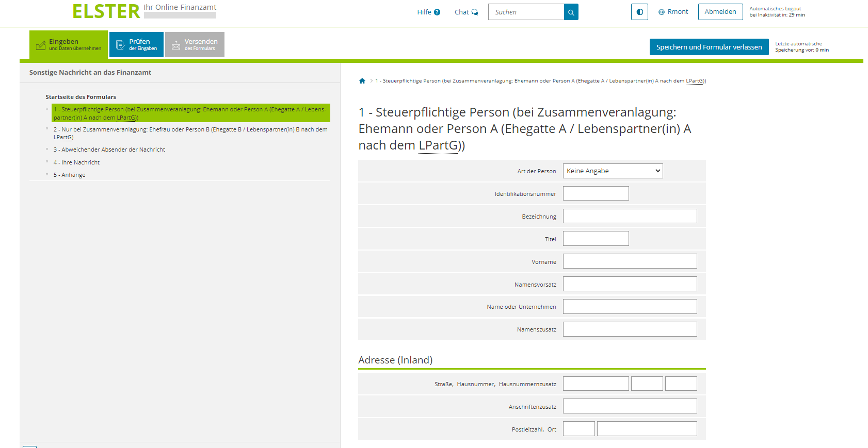This screenshot has height=448, width=868.
Task: Open the Versenden des Formulars tab
Action: pos(195,45)
